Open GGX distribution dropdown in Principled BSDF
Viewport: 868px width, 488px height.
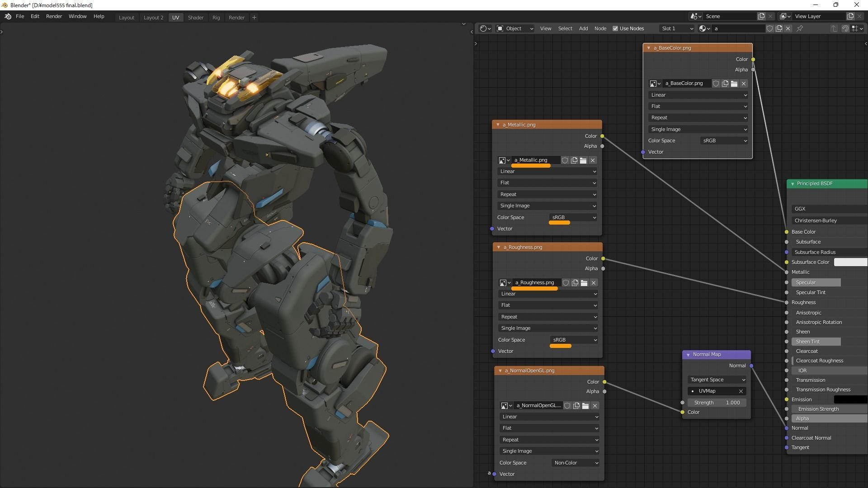(x=830, y=209)
